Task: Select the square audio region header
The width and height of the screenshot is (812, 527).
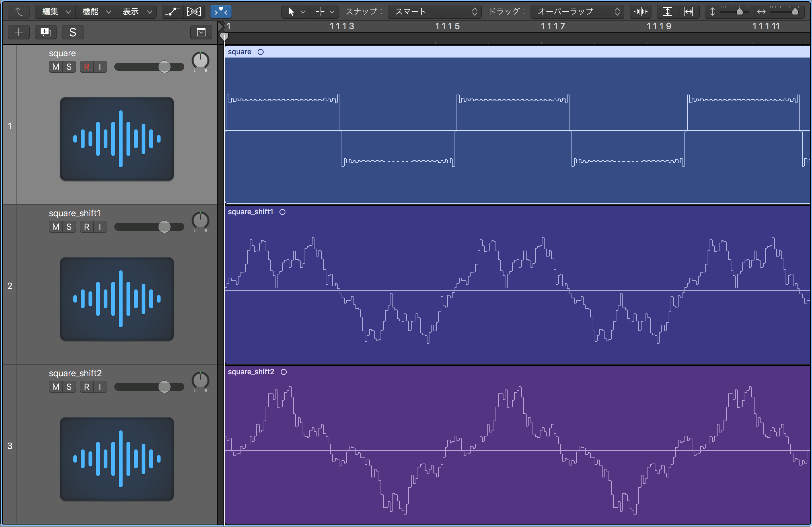Action: pos(518,52)
